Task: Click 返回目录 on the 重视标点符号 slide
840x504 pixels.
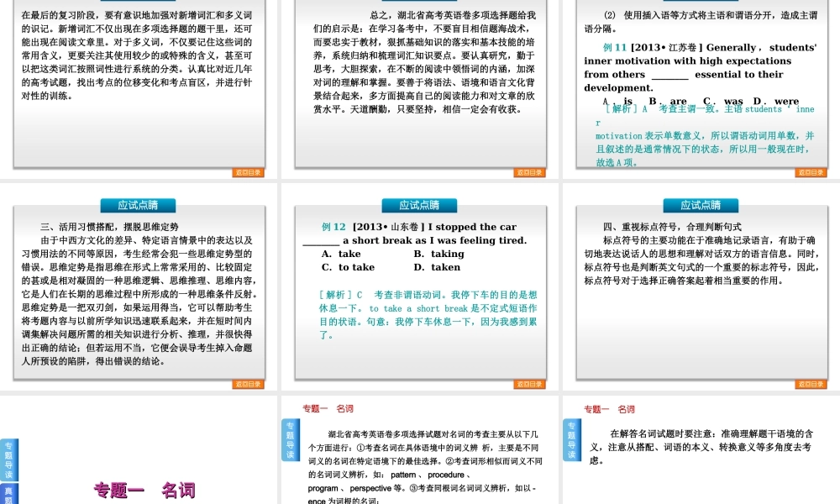Action: pos(811,384)
